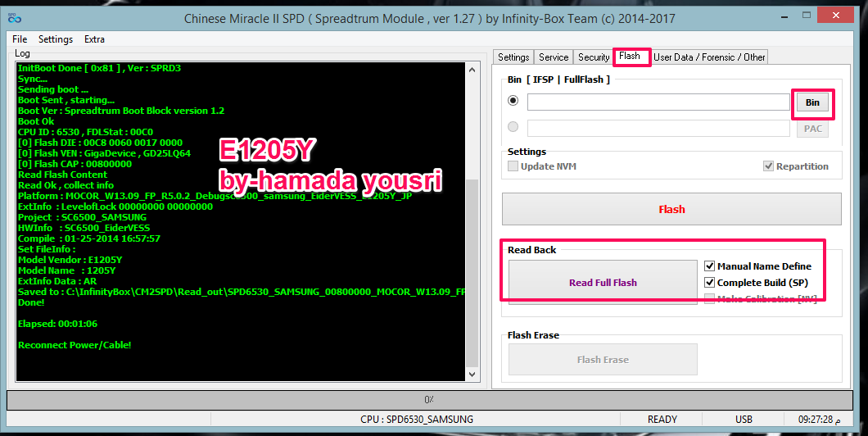The height and width of the screenshot is (436, 868).
Task: Click 'Read Flash Content' log line
Action: click(62, 175)
